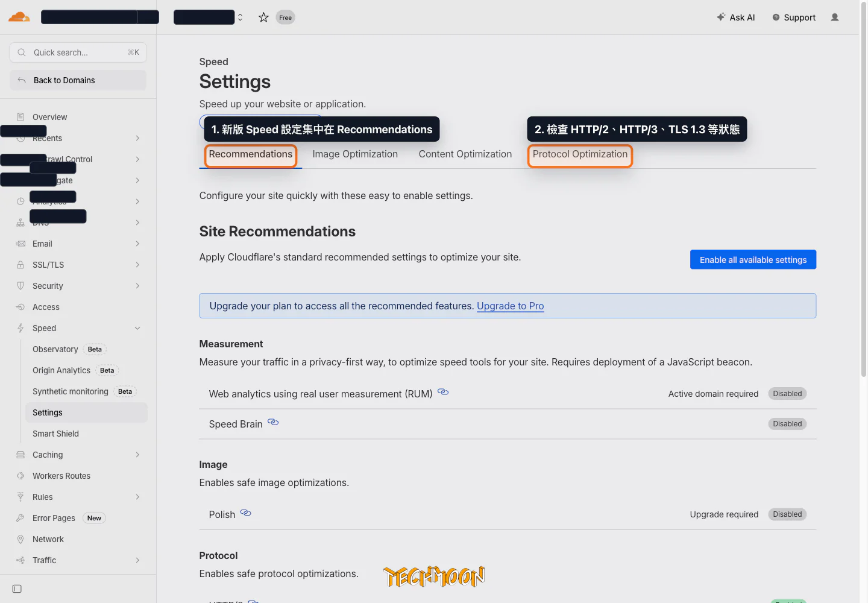Expand the Recents sidebar chevron
868x603 pixels.
tap(137, 138)
